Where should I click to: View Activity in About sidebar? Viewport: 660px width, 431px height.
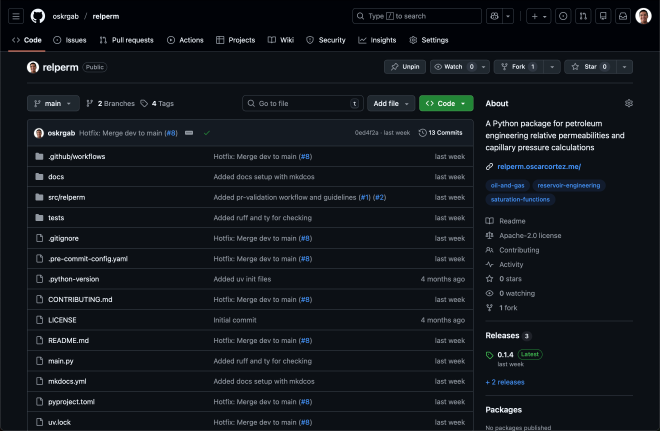point(511,265)
